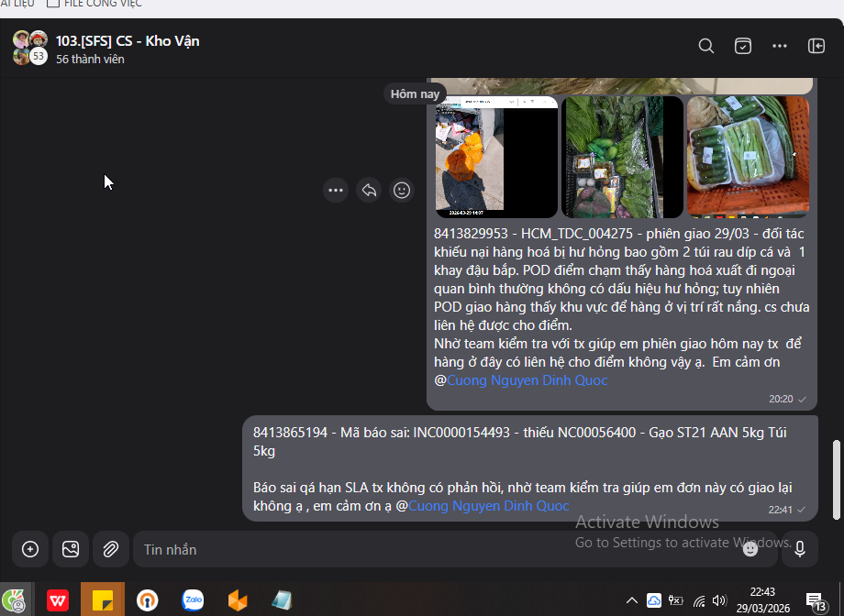Open the delivery POD photo thumbnail
844x616 pixels.
pos(496,157)
